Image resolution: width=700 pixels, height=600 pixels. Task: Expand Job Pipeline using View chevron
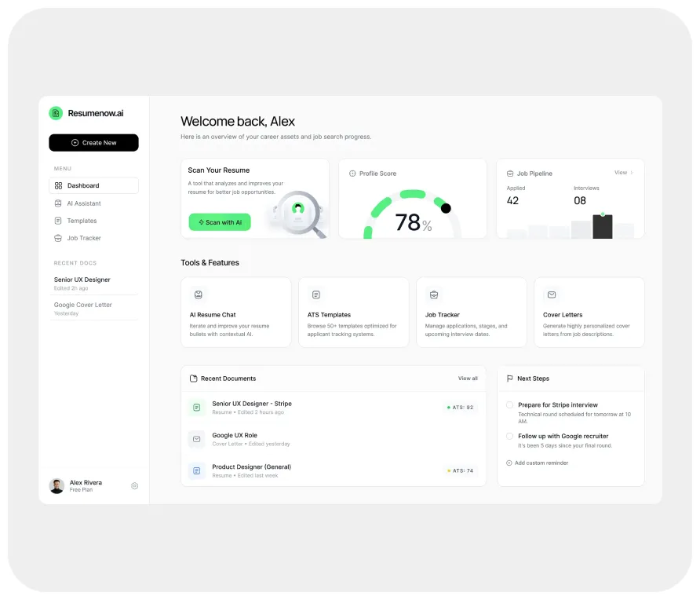click(x=624, y=173)
